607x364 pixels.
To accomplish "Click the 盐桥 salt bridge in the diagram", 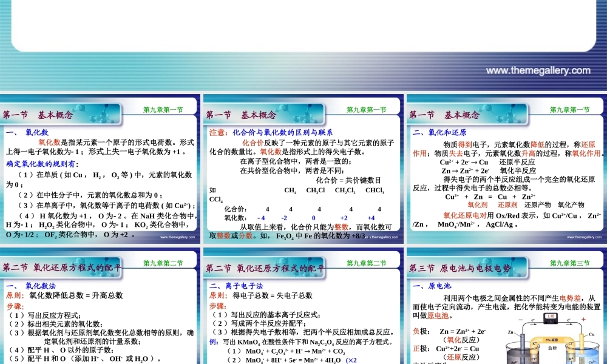I will pyautogui.click(x=552, y=348).
